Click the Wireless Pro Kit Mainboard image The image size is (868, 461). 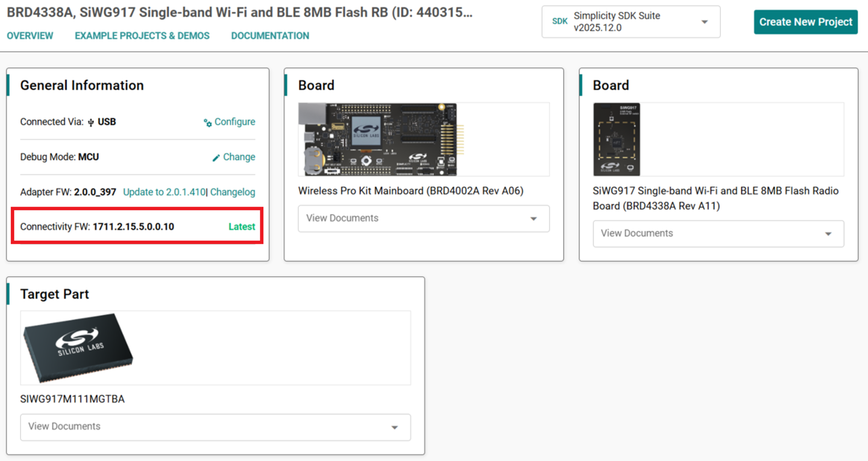[377, 139]
